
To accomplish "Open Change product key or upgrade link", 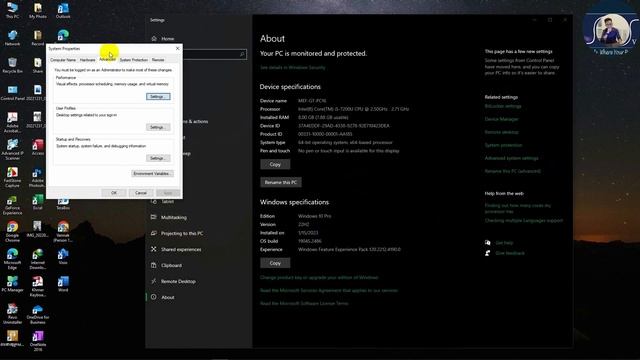I will coord(319,278).
